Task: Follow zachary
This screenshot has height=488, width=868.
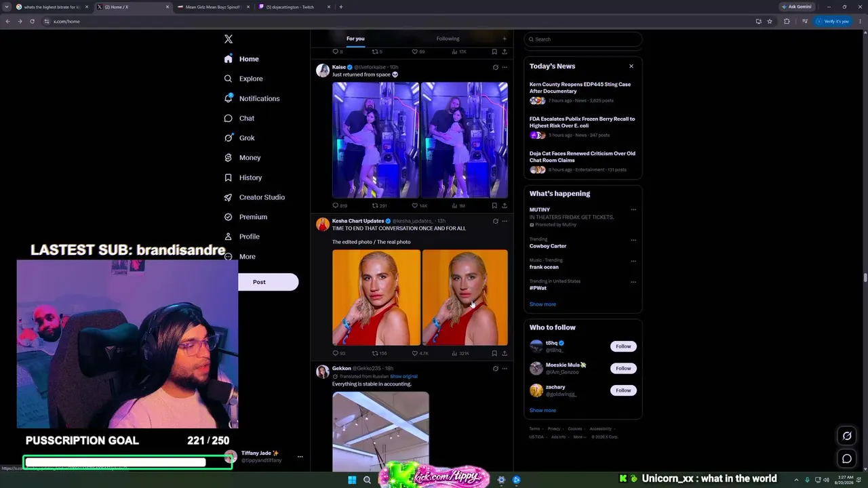Action: tap(623, 390)
